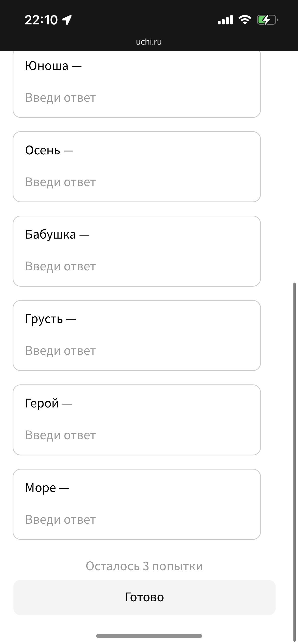Click answer field under Юноша
Screen dimensions: 298x644
pyautogui.click(x=137, y=98)
